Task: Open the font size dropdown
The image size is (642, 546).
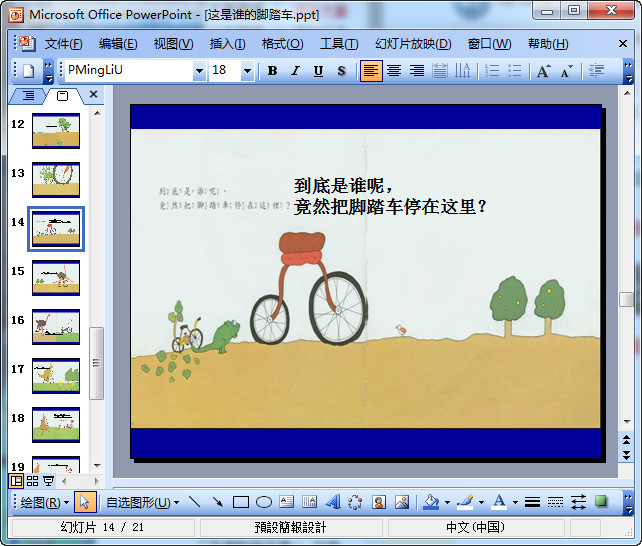Action: tap(247, 71)
